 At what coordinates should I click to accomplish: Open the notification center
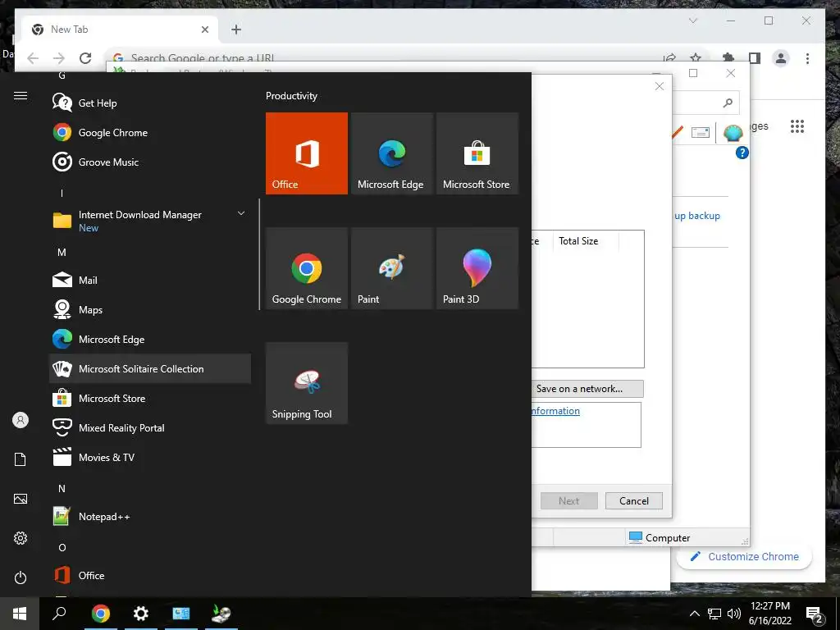815,614
